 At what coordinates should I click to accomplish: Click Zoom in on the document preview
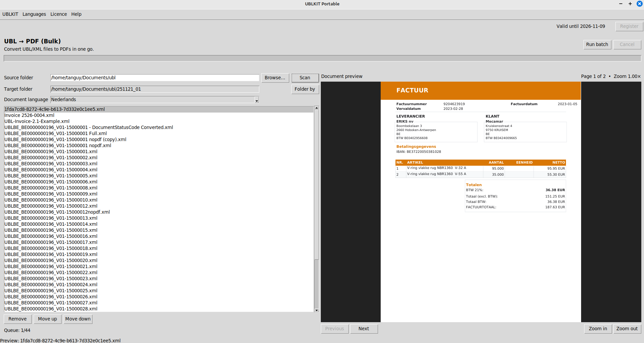click(598, 329)
